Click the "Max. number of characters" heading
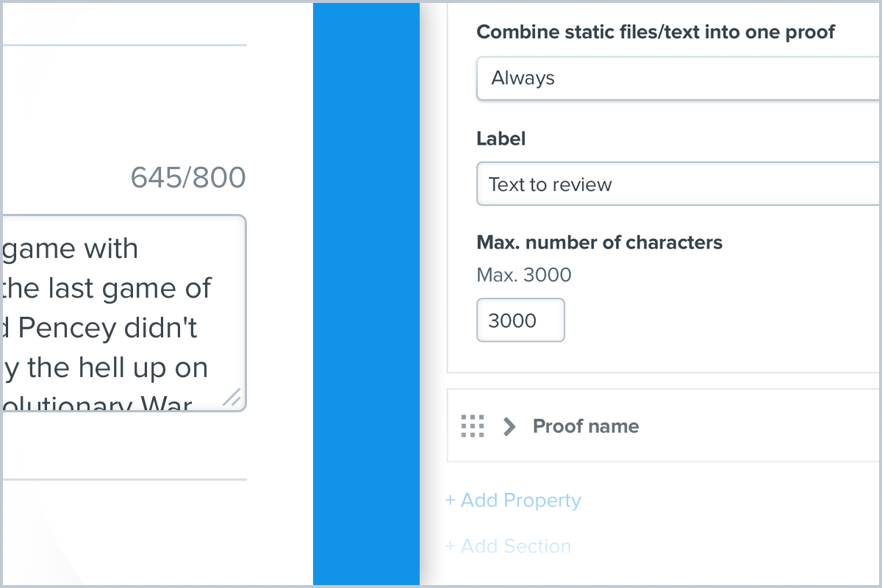Image resolution: width=882 pixels, height=588 pixels. click(x=600, y=243)
